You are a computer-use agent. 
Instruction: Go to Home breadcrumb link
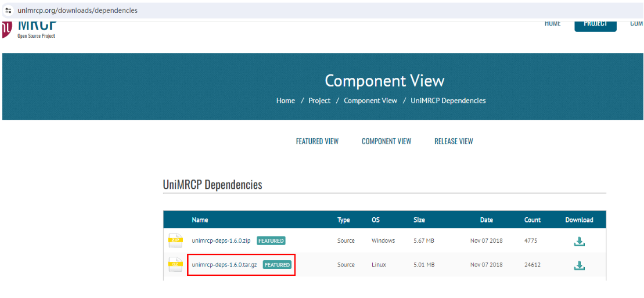286,100
